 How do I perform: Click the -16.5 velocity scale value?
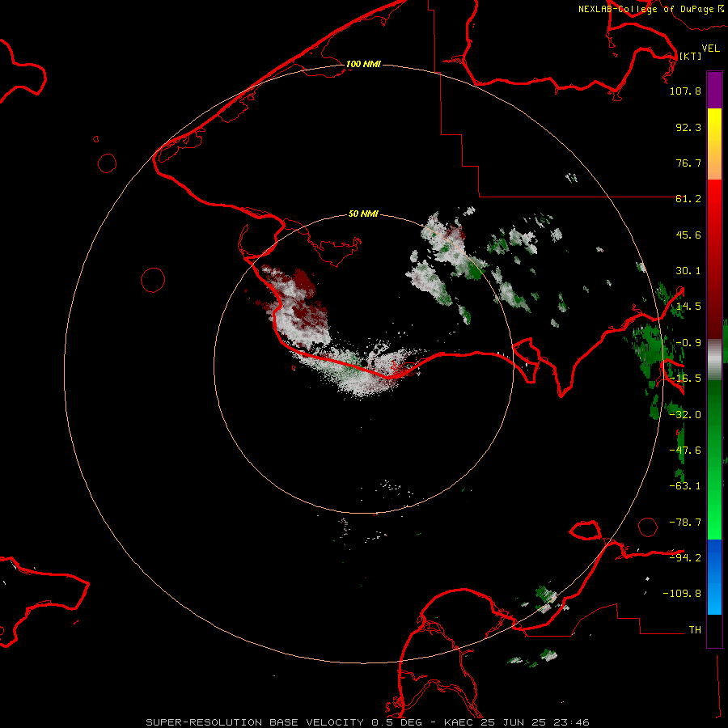point(685,379)
